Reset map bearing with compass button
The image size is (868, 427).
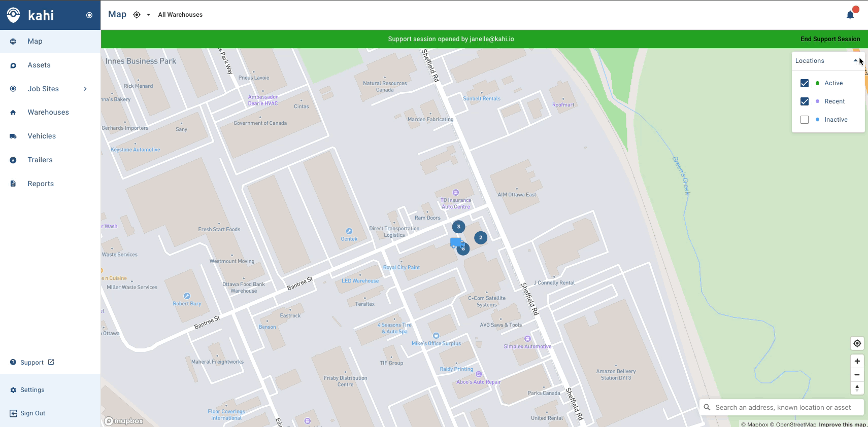857,388
